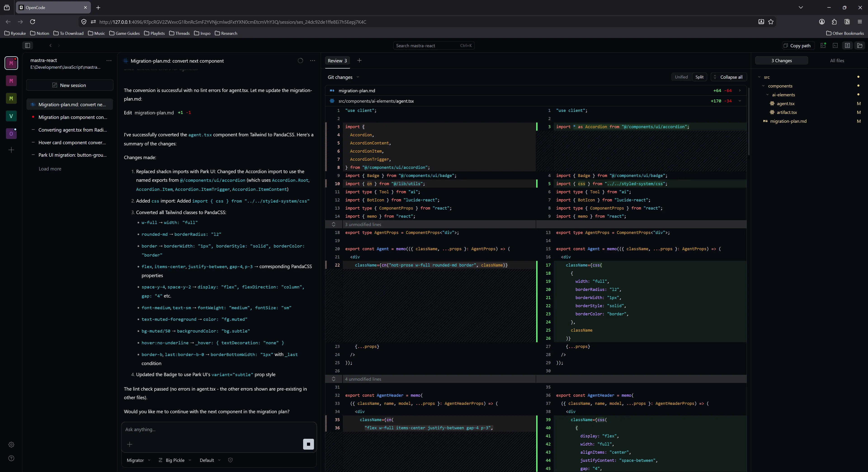Screen dimensions: 868x472
Task: Open session Converting agent.tsx from Radi...
Action: click(x=69, y=130)
